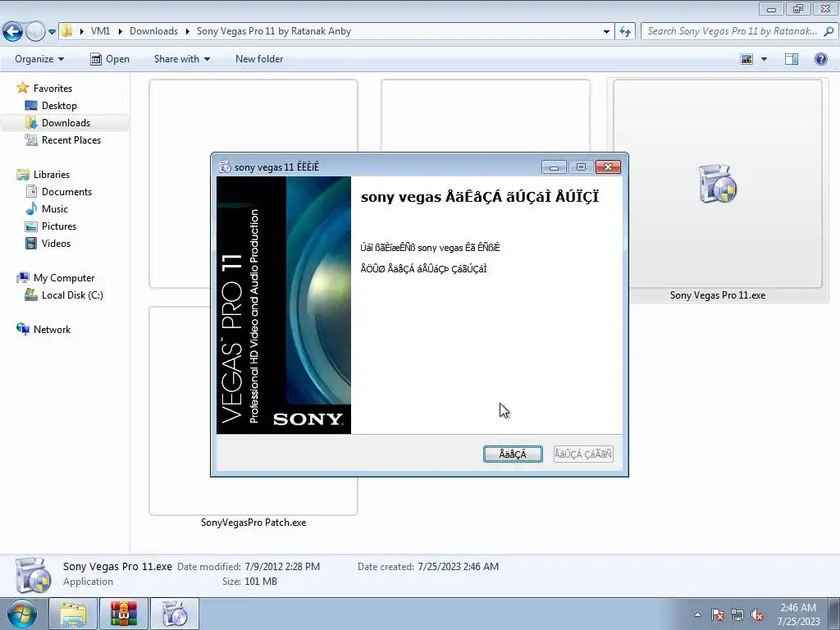Open the recent pages dropdown arrow
The height and width of the screenshot is (630, 840).
click(52, 32)
